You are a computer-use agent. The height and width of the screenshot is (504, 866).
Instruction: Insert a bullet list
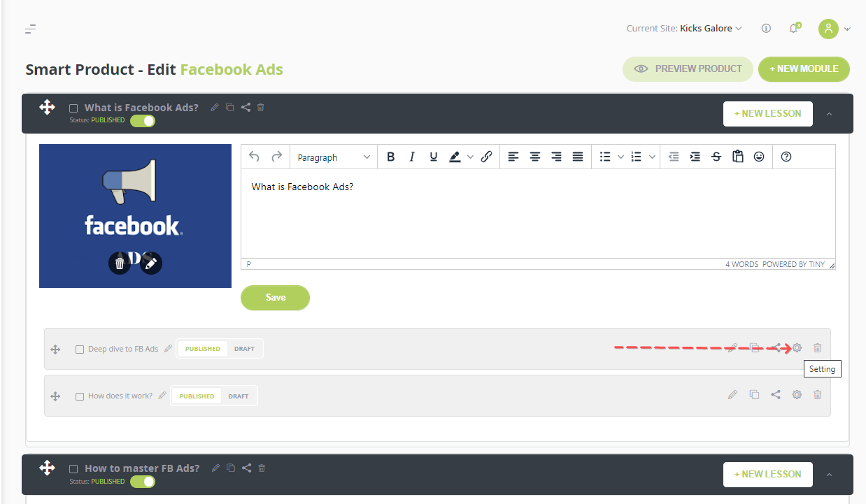pyautogui.click(x=605, y=157)
